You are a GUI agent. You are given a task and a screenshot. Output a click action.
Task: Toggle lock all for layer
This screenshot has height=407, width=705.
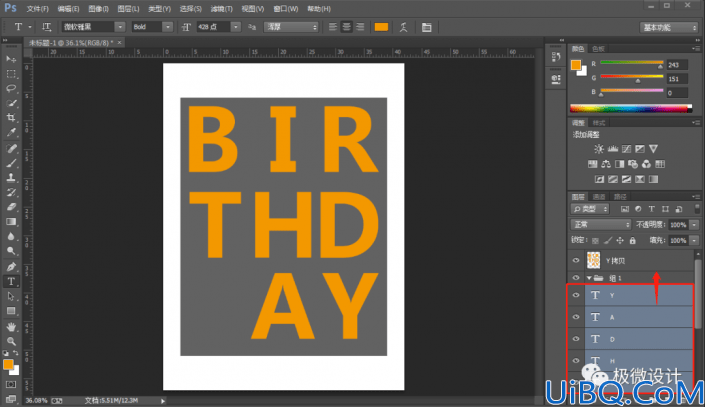click(x=633, y=241)
